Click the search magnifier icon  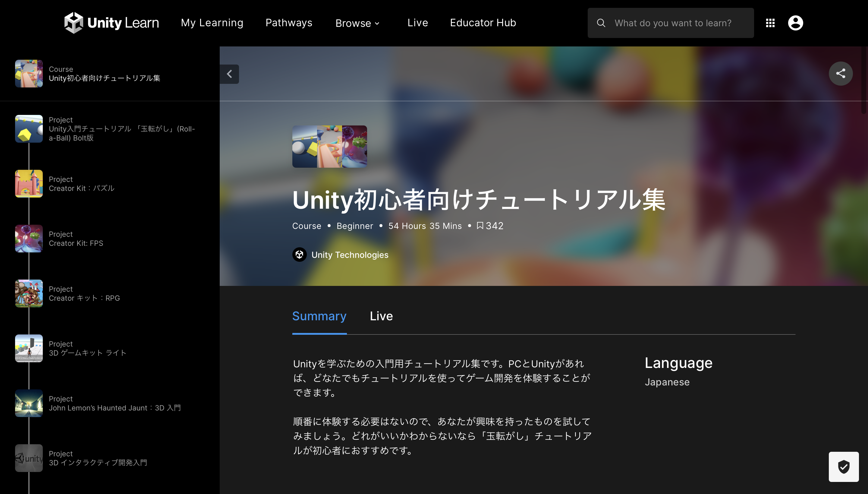coord(601,23)
